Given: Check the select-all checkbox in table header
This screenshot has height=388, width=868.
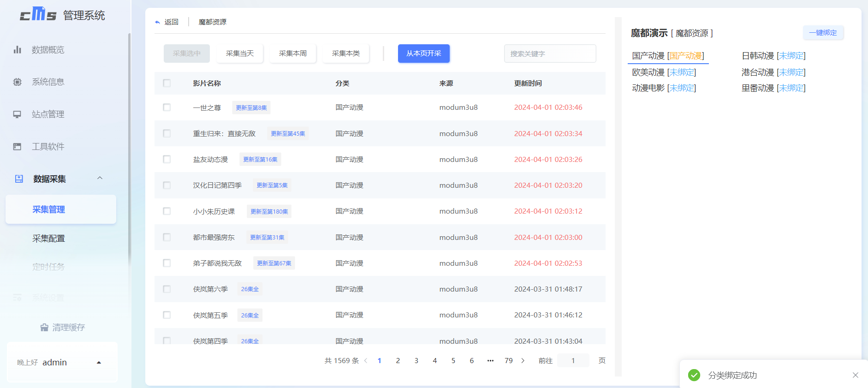Looking at the screenshot, I should coord(167,83).
